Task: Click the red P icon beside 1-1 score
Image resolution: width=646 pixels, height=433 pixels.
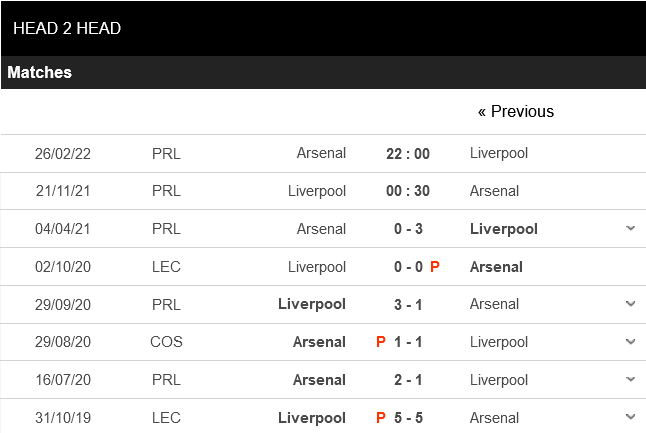Action: (381, 342)
